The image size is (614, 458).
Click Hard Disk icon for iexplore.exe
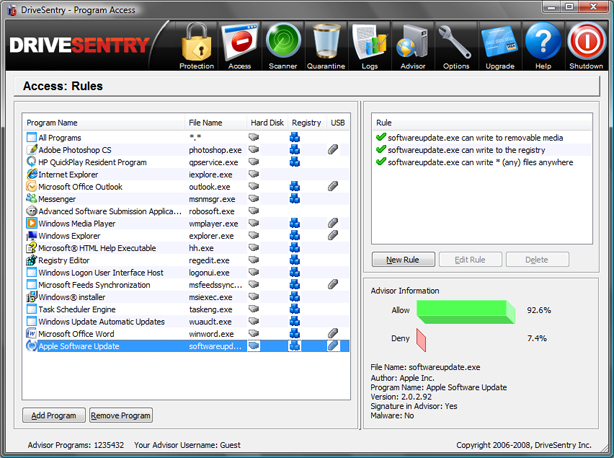254,174
